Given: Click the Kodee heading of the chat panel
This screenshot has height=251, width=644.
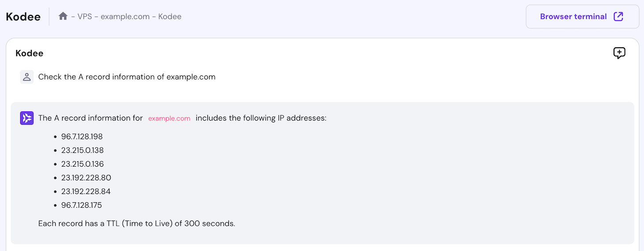Looking at the screenshot, I should [30, 53].
